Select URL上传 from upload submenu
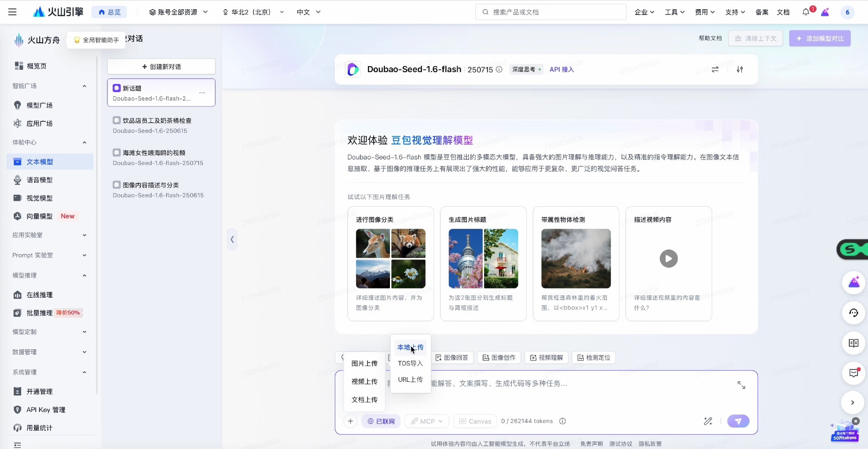Viewport: 868px width, 449px height. 410,380
